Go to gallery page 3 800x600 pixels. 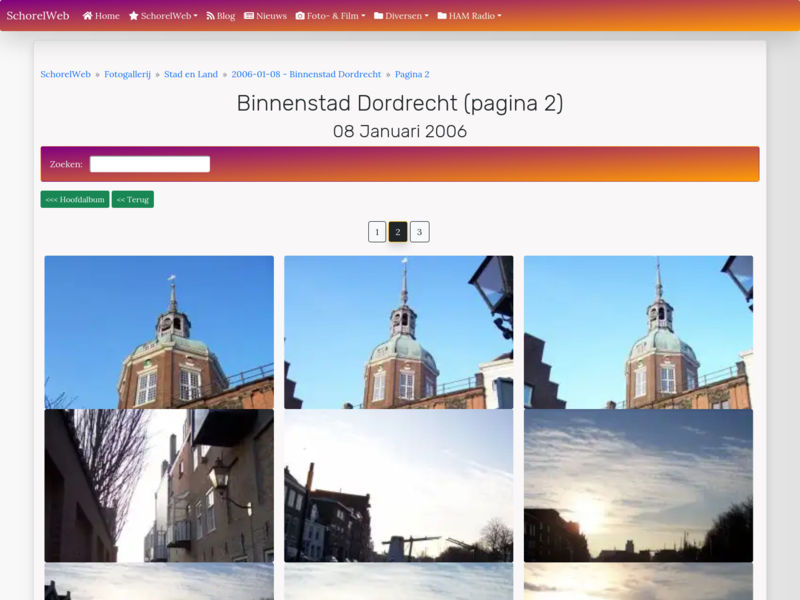point(419,232)
